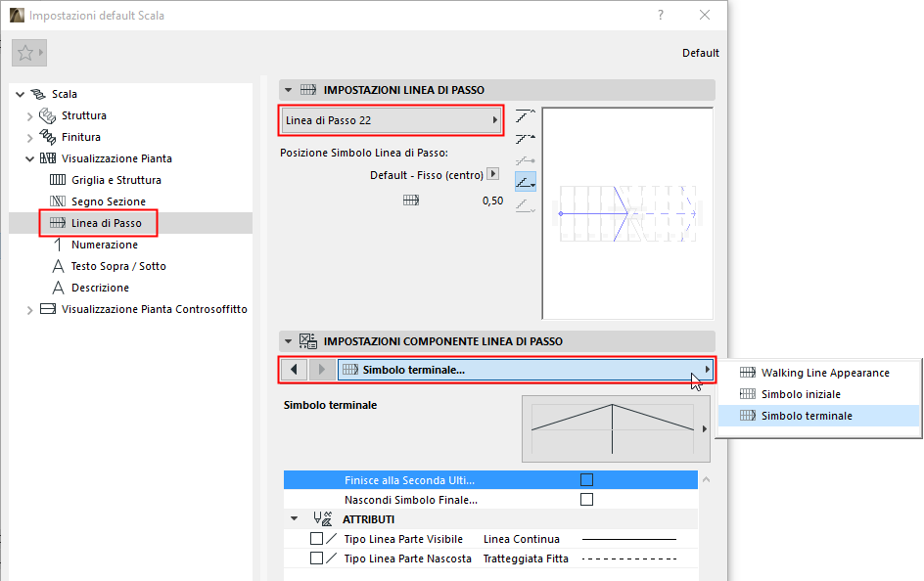Choose Walking Line Appearance menu entry
This screenshot has width=924, height=581.
coord(819,373)
